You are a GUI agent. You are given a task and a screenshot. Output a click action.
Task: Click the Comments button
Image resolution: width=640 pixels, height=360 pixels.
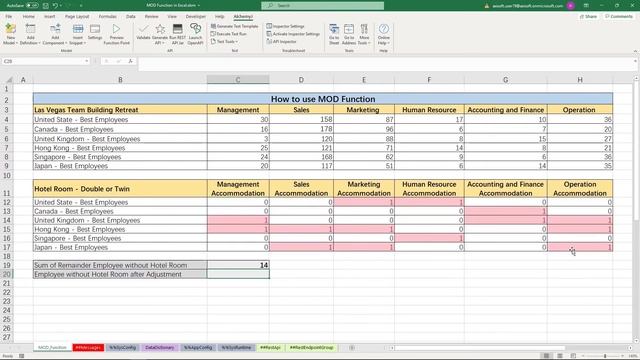pyautogui.click(x=619, y=17)
